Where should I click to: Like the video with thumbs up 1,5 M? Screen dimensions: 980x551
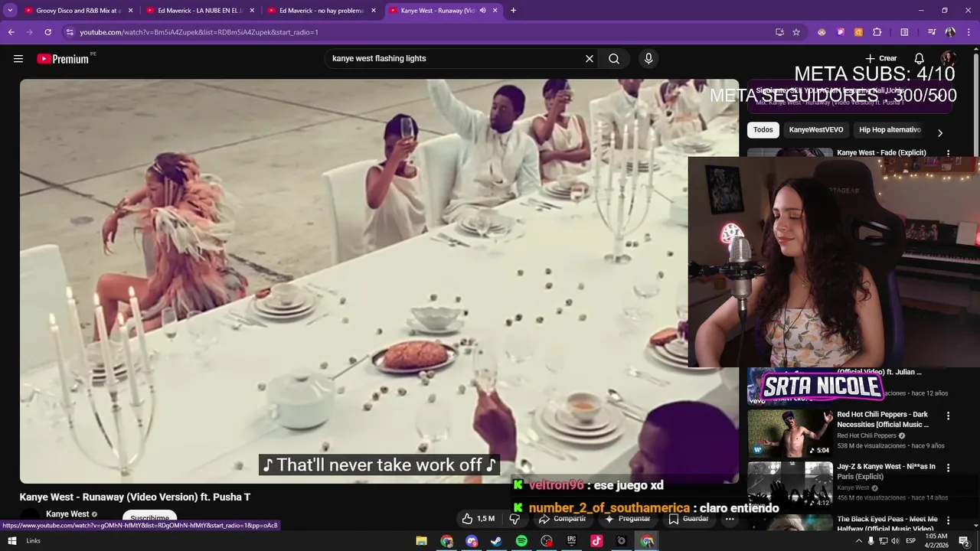pyautogui.click(x=478, y=519)
